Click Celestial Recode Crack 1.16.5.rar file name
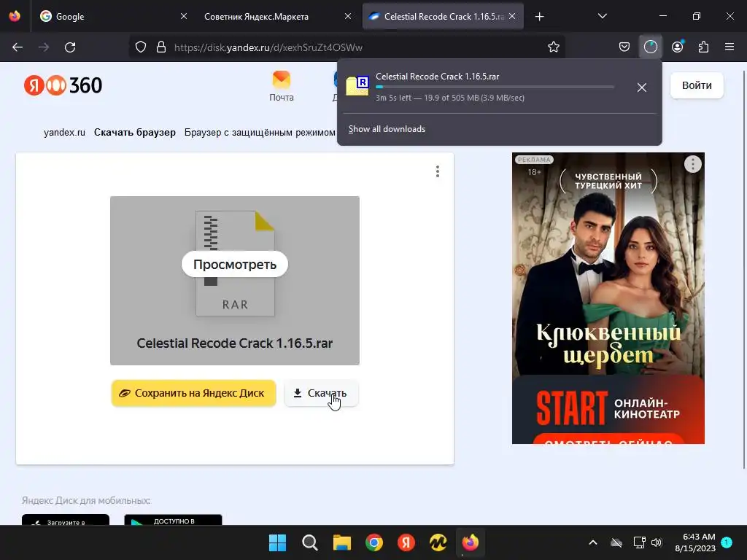The height and width of the screenshot is (560, 747). (x=234, y=343)
